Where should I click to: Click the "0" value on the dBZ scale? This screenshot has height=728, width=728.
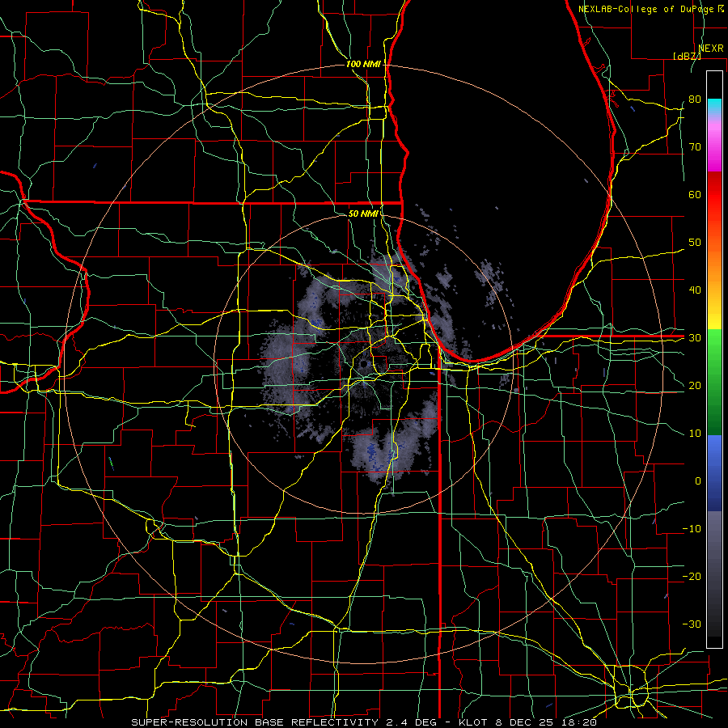point(698,481)
